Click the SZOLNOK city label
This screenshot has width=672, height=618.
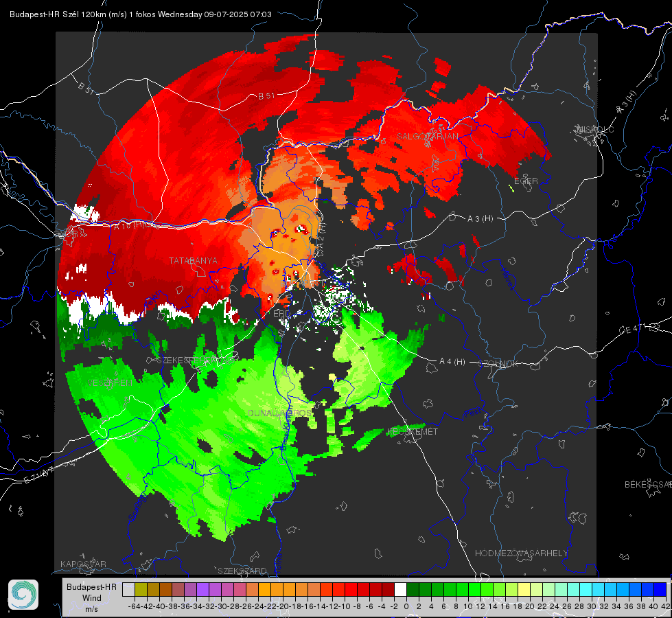[498, 364]
